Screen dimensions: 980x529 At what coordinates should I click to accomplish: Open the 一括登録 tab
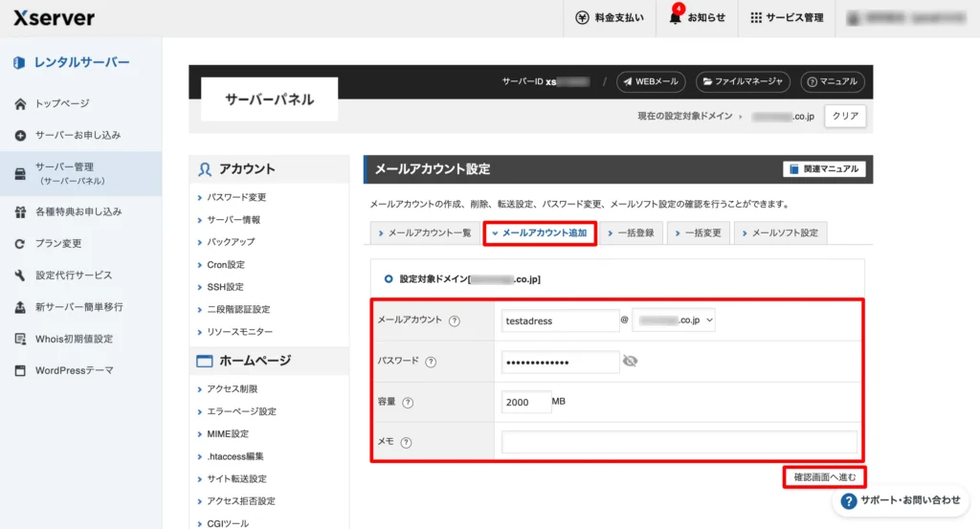coord(630,233)
